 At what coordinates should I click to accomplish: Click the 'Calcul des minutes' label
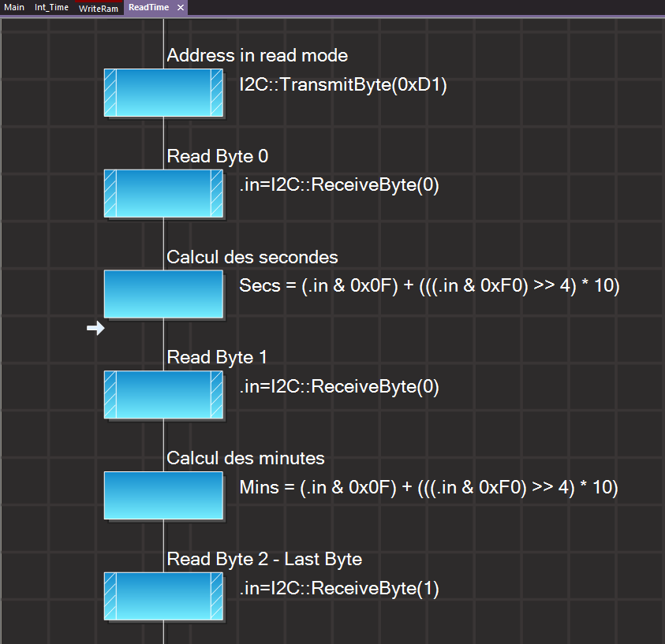(x=245, y=459)
